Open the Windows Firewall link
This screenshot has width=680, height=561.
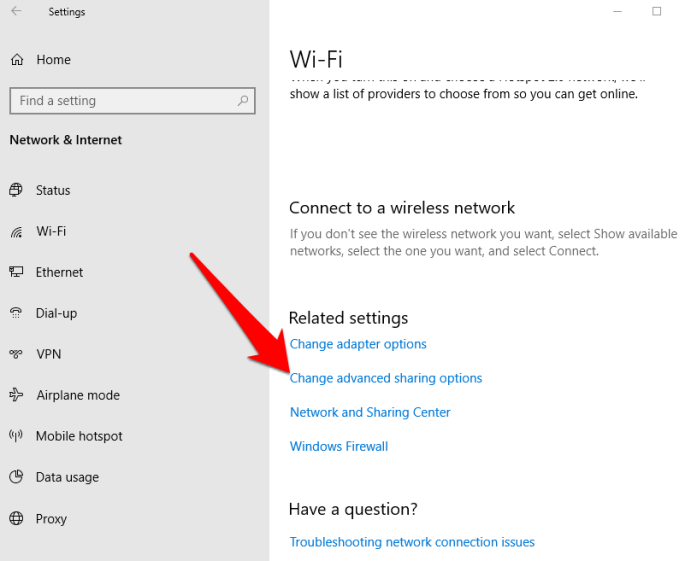tap(339, 446)
